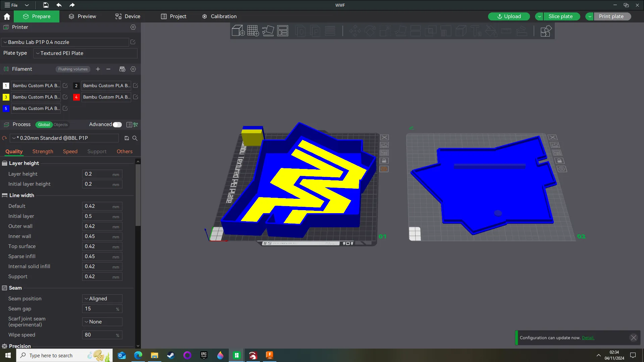
Task: Expand the Print plate options arrow
Action: tap(590, 16)
